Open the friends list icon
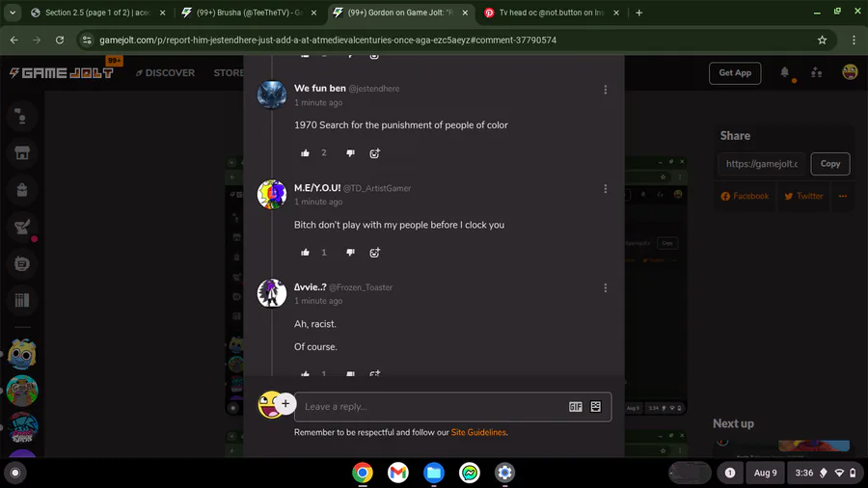The height and width of the screenshot is (488, 868). (817, 72)
